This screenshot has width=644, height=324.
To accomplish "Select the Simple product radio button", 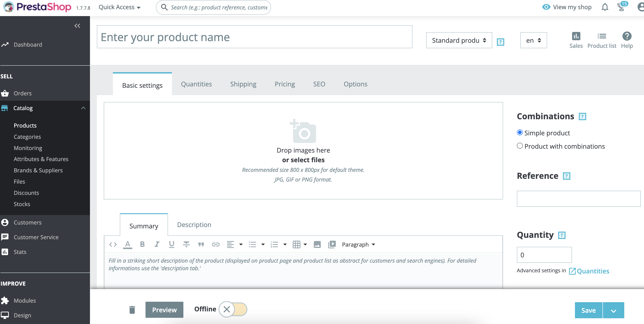I will coord(520,132).
